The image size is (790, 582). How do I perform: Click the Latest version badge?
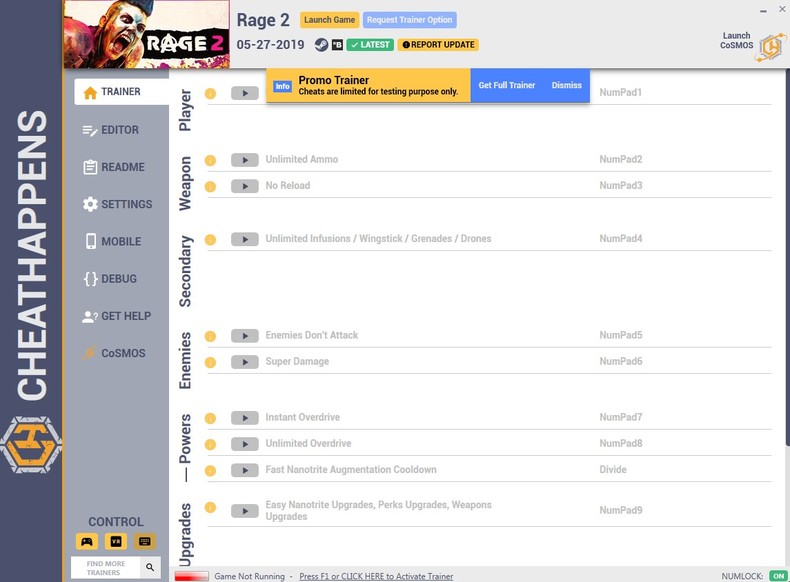click(370, 45)
